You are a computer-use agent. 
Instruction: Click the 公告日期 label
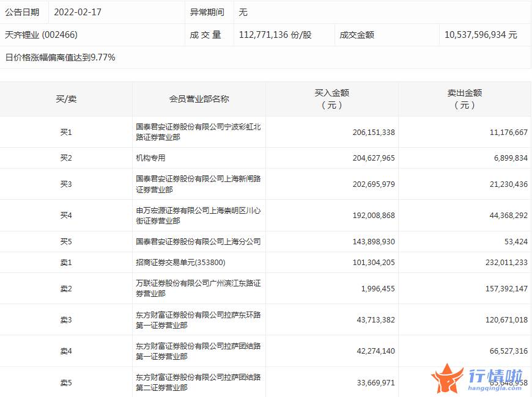tap(22, 12)
